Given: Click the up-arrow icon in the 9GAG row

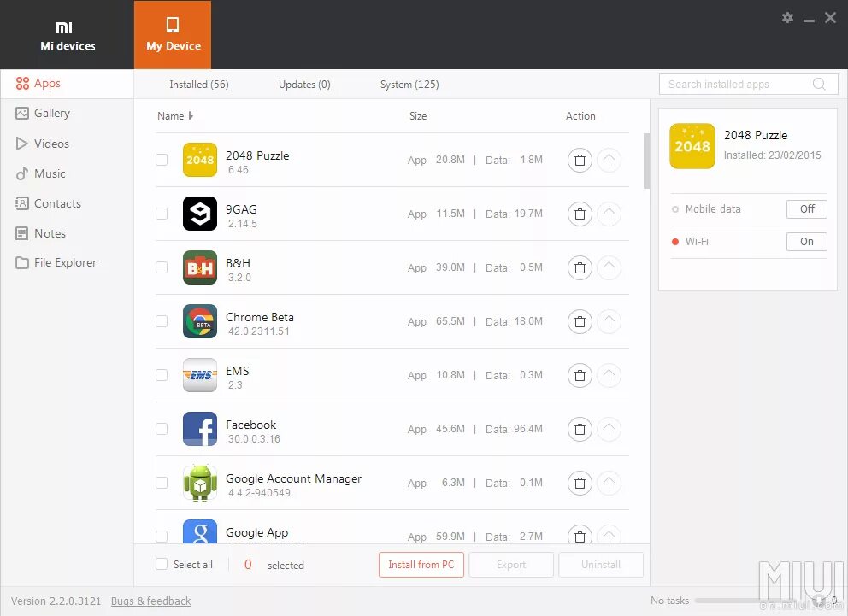Looking at the screenshot, I should click(x=609, y=214).
